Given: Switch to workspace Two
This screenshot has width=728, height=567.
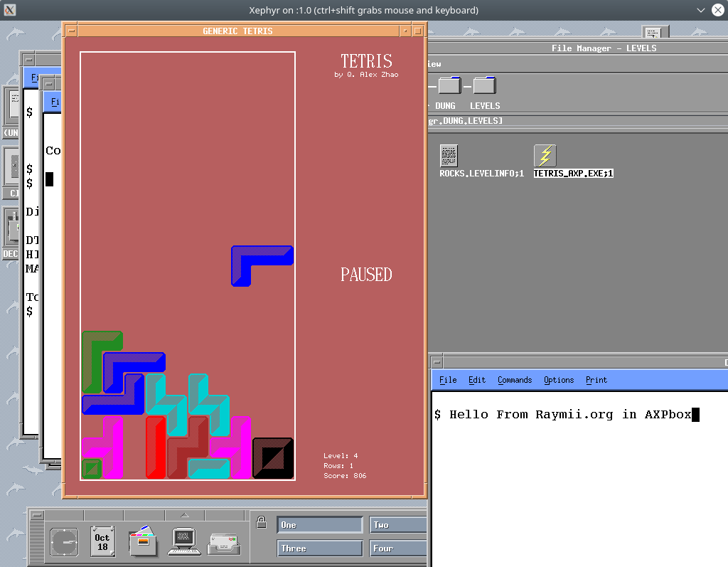Looking at the screenshot, I should [x=397, y=524].
